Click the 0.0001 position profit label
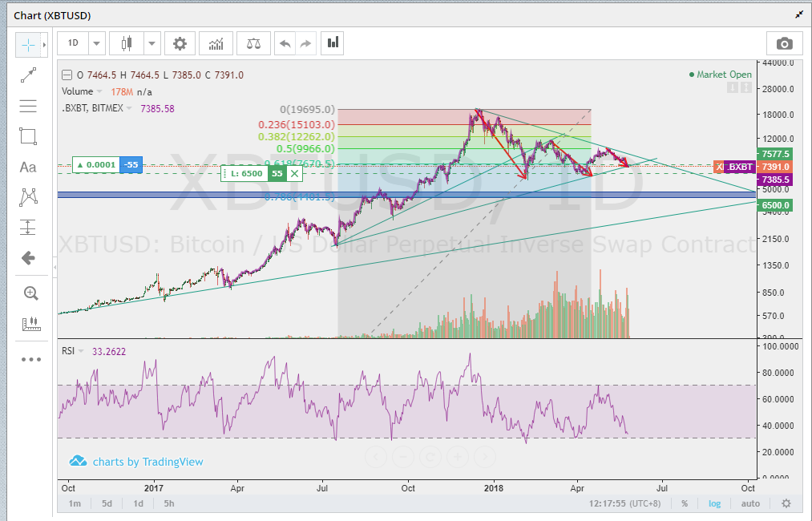The width and height of the screenshot is (812, 521). click(x=96, y=164)
